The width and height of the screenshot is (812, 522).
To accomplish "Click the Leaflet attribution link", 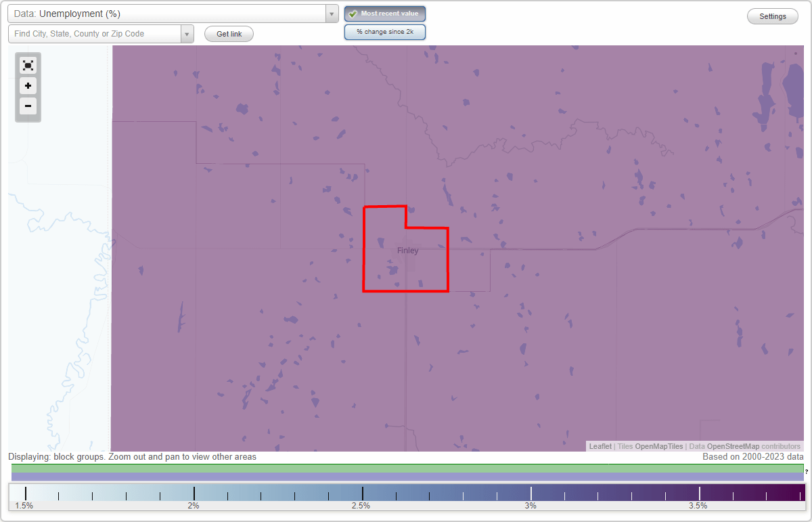I will pyautogui.click(x=600, y=446).
